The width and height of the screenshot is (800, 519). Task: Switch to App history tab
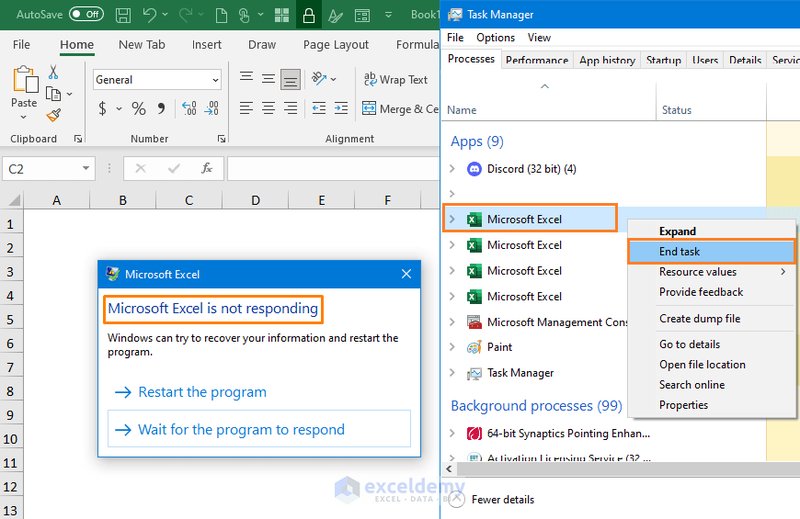point(607,60)
